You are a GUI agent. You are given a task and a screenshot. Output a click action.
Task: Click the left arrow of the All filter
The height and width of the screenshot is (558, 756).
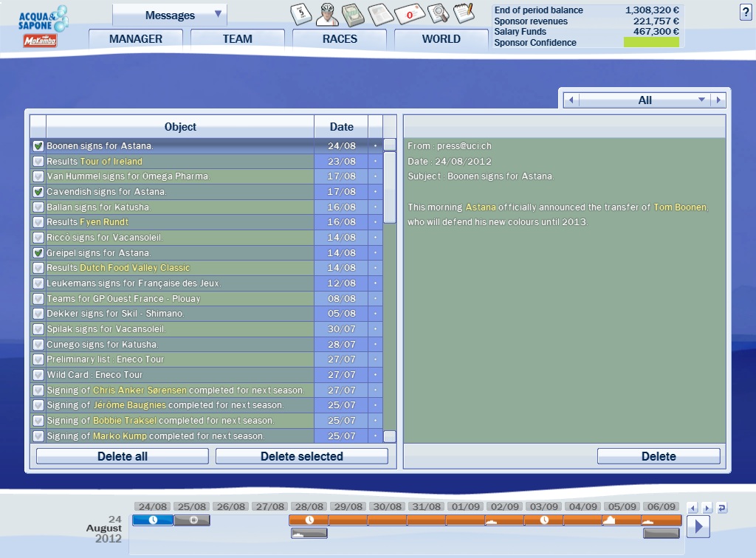(x=570, y=100)
